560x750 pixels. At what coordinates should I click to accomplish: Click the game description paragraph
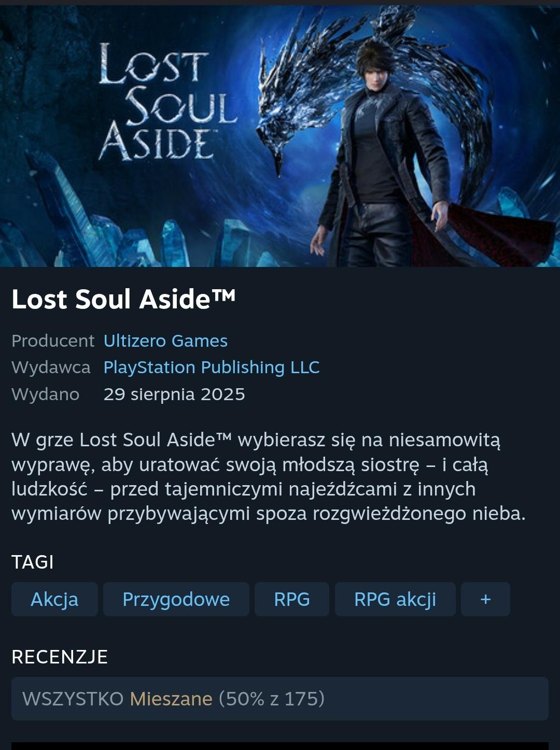click(x=269, y=476)
